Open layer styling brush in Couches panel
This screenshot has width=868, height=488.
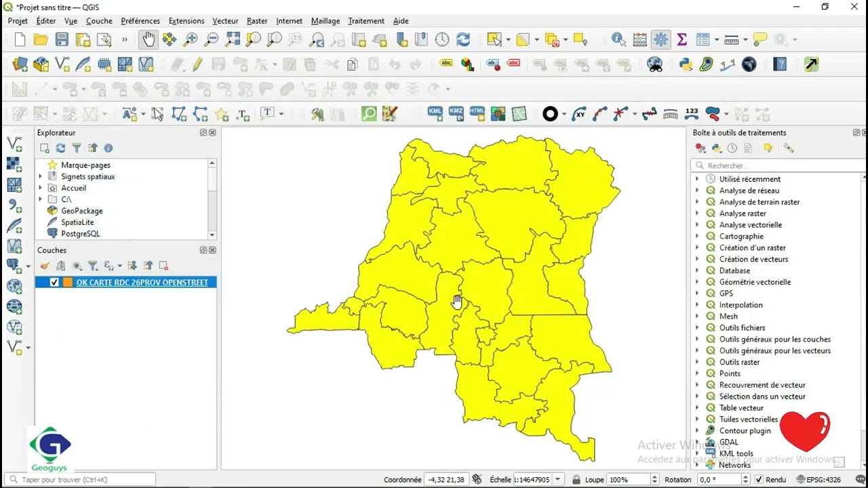(x=45, y=266)
